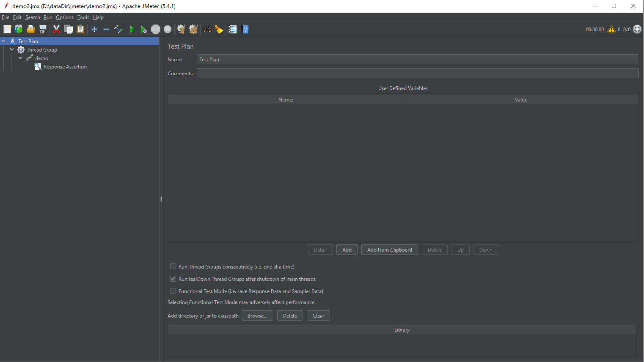Screen dimensions: 644x362
Task: Click the Cut scissors icon
Action: coord(56,29)
